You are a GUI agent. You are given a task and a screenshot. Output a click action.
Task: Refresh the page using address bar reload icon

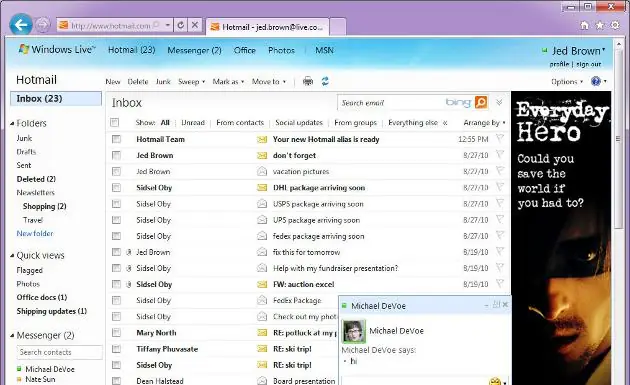181,25
